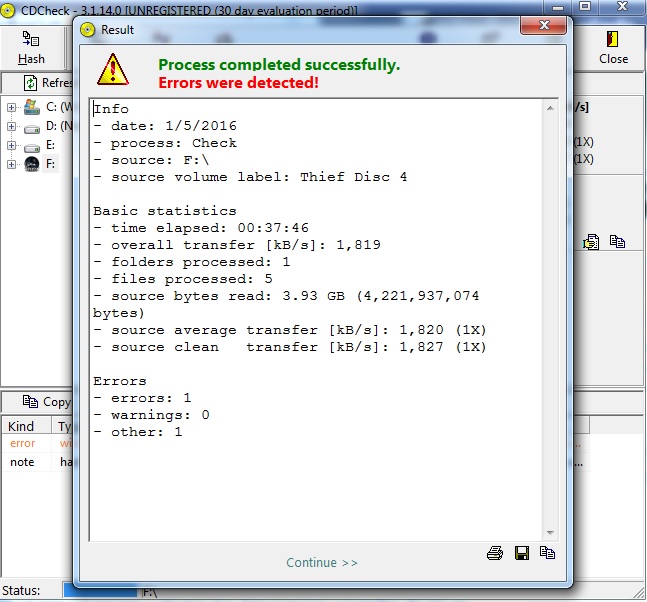The image size is (647, 602).
Task: Click the Print results icon
Action: coord(494,552)
